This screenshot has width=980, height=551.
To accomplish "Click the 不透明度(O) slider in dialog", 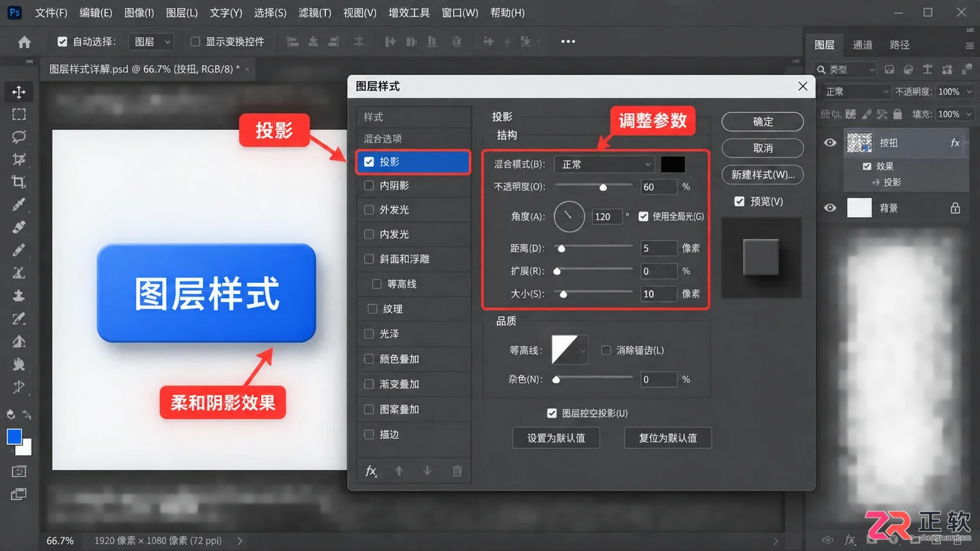I will coord(594,186).
